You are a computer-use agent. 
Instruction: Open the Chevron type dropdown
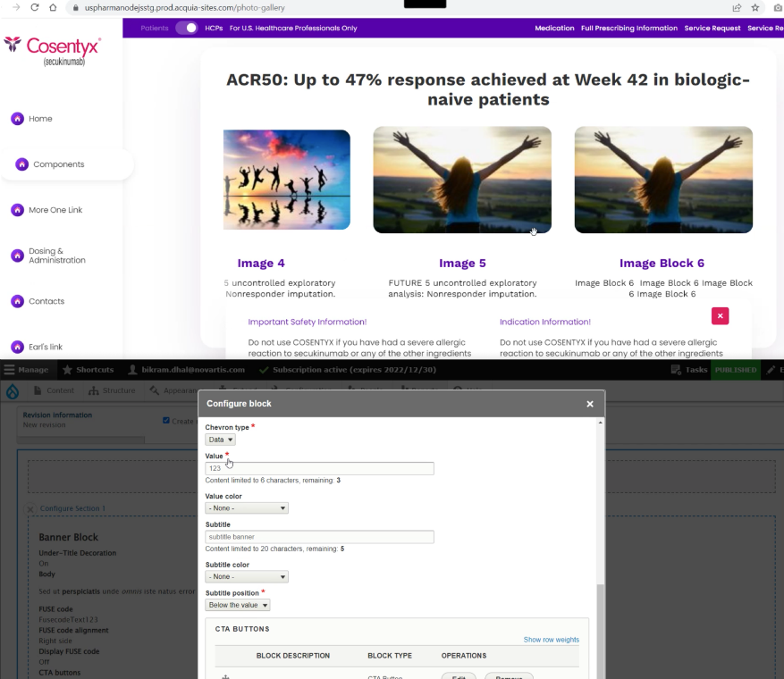220,440
